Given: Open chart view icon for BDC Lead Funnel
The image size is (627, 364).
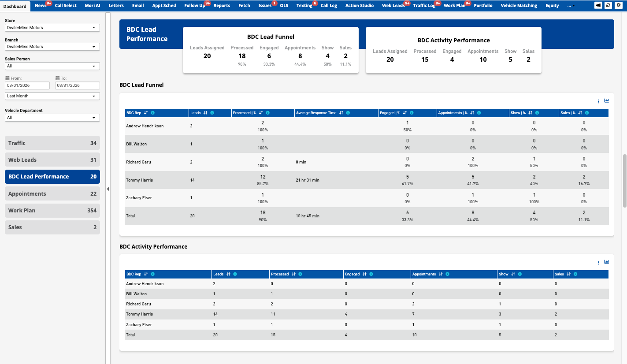Looking at the screenshot, I should click(606, 101).
